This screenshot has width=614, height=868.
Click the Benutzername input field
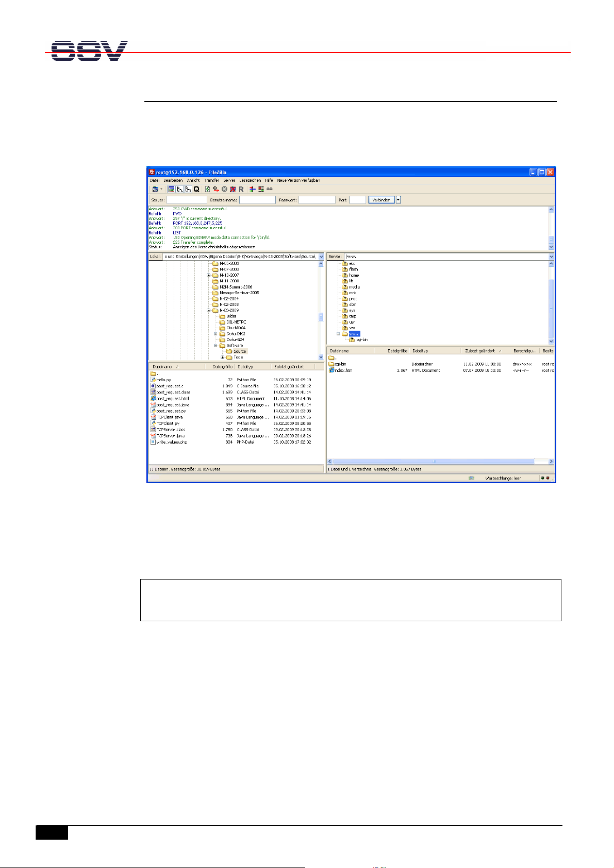(x=257, y=200)
